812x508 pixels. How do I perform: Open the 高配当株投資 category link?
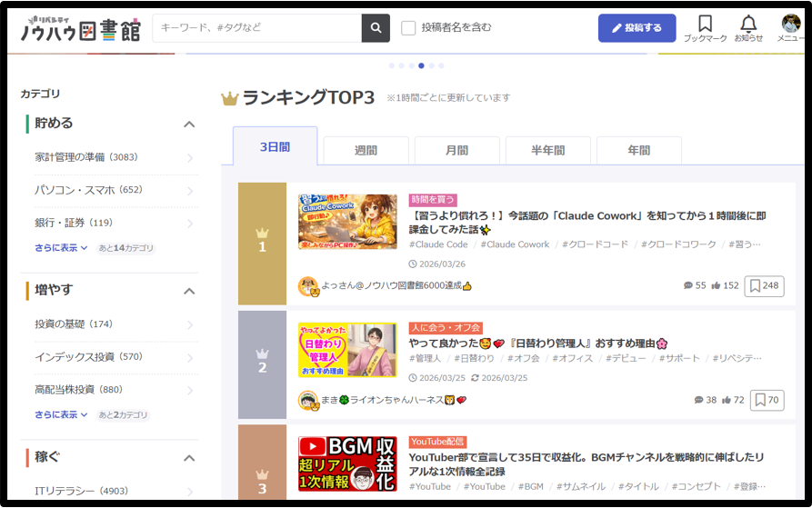coord(78,390)
